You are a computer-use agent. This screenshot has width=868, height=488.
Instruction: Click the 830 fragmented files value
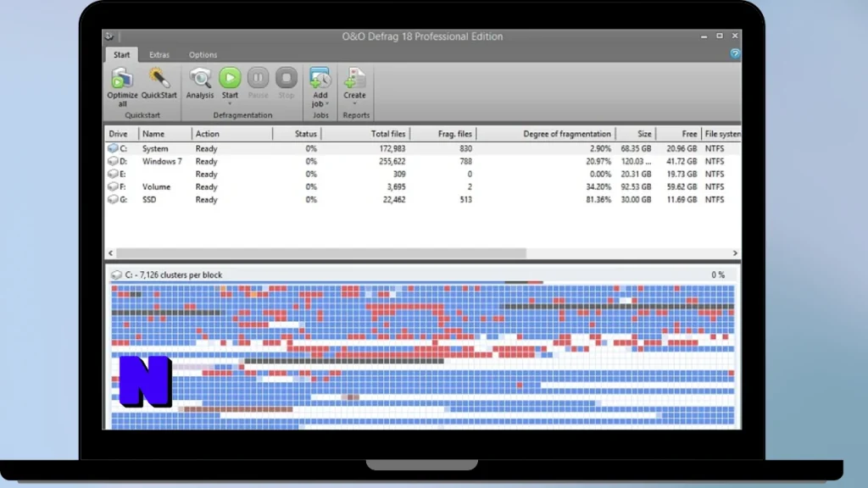tap(465, 148)
